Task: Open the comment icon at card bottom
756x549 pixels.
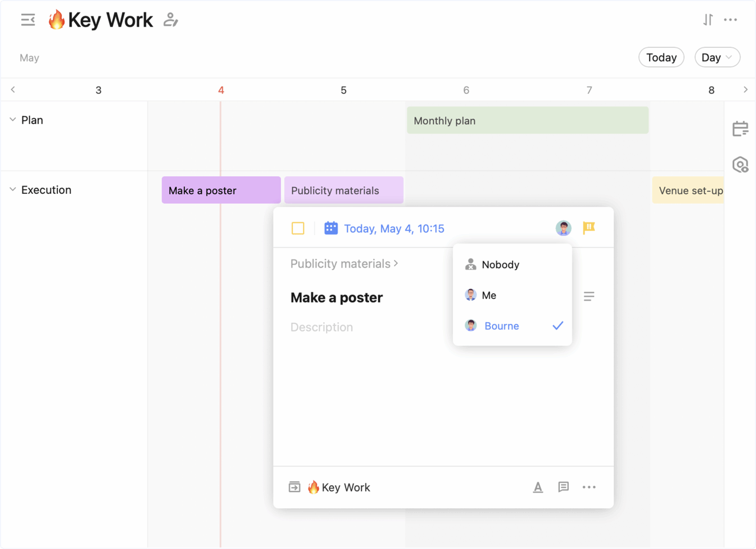Action: [563, 487]
